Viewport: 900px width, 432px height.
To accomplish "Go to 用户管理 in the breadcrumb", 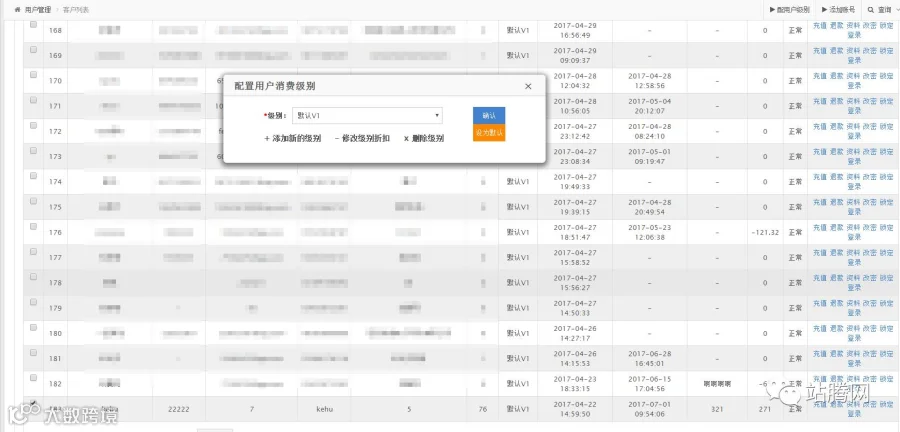I will [38, 10].
